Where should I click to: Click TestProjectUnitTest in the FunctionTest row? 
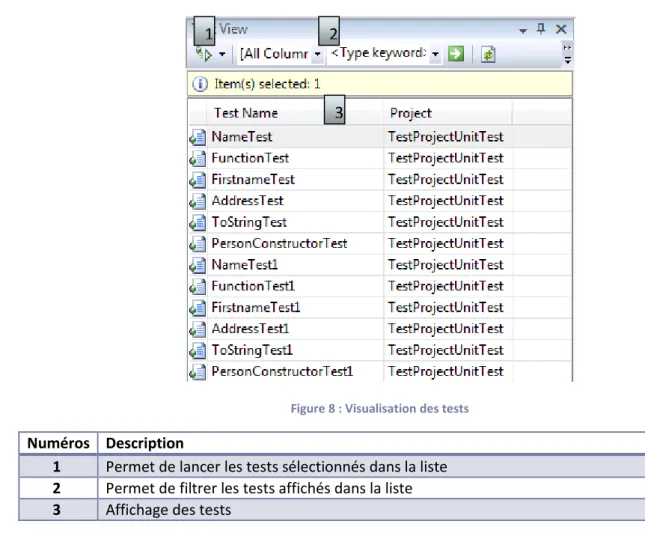coord(445,158)
